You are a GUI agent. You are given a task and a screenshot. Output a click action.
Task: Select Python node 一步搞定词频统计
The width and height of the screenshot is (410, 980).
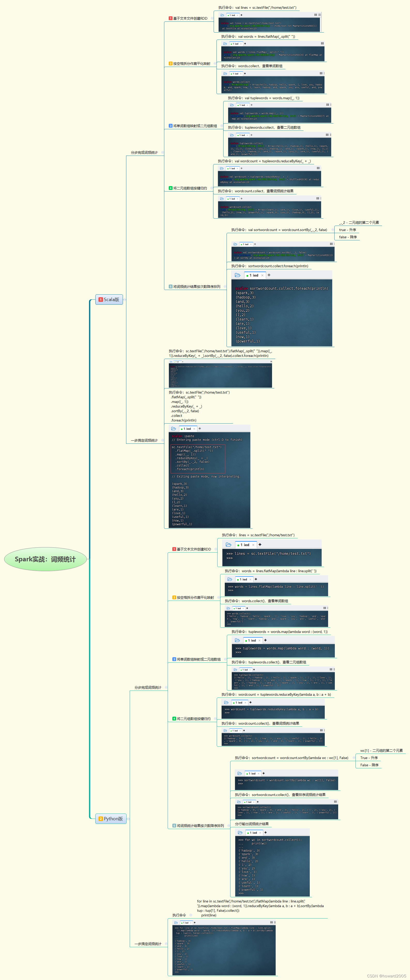tap(148, 944)
